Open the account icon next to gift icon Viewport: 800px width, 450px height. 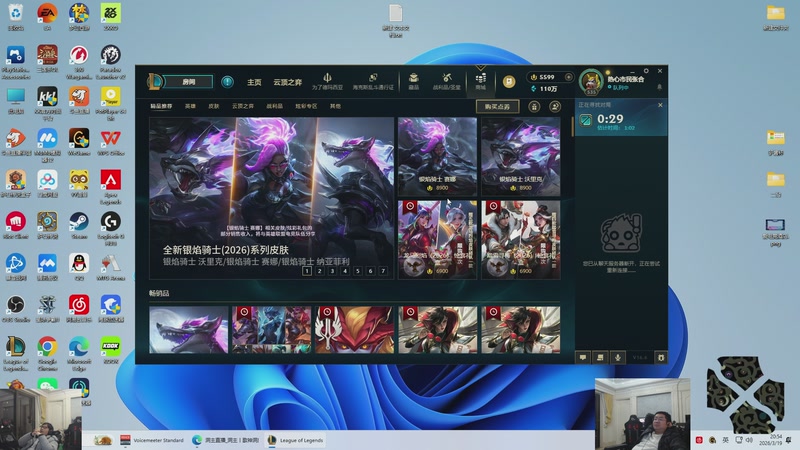click(555, 106)
